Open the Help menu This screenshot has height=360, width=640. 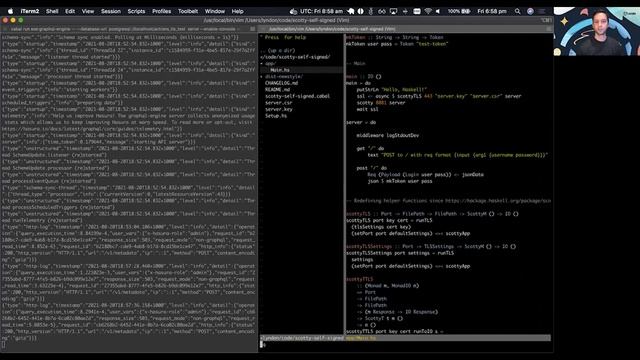(238, 11)
